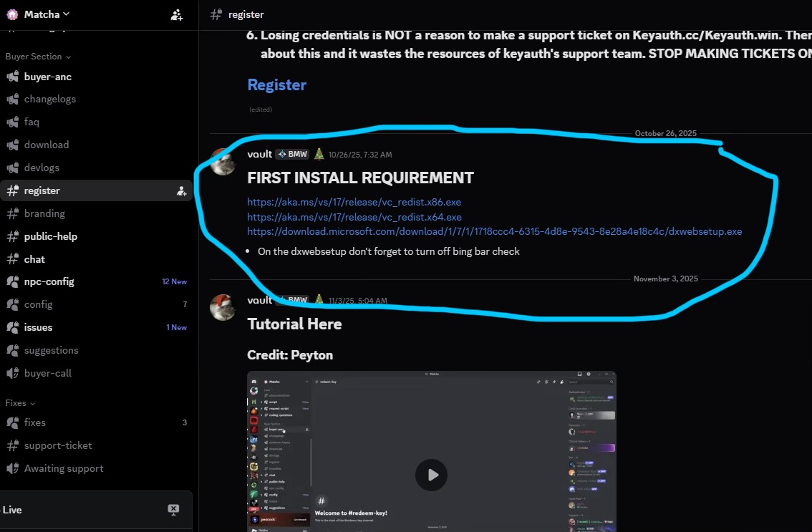Click the create invite icon on register channel
Viewport: 812px width, 532px height.
(x=182, y=191)
